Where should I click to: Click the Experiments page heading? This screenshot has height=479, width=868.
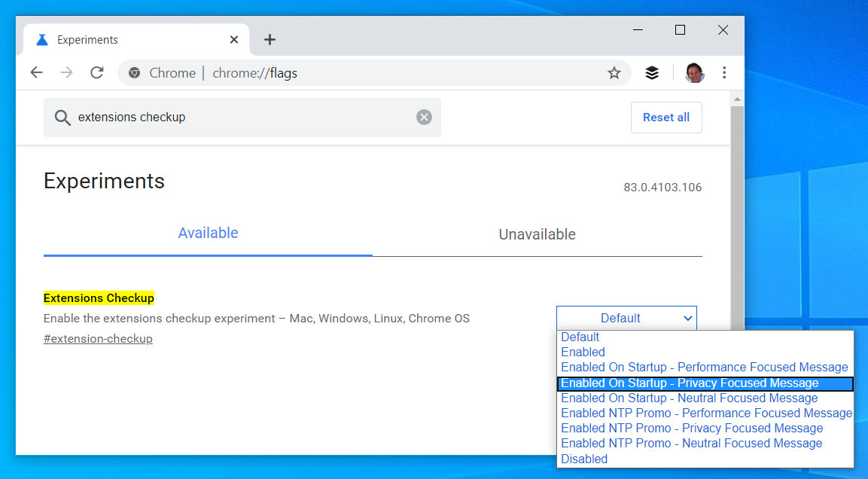(104, 181)
